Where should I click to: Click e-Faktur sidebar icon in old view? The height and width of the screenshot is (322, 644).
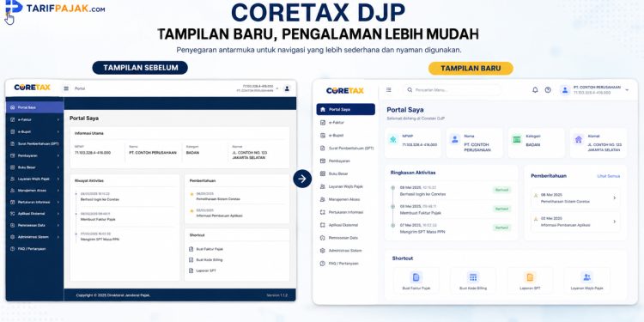tap(13, 119)
